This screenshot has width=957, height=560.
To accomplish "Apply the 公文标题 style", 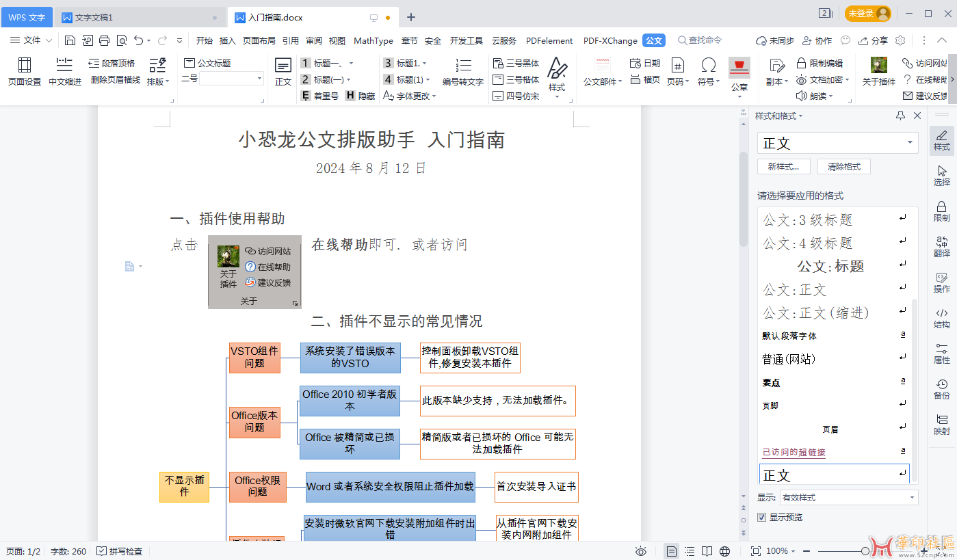I will 208,63.
